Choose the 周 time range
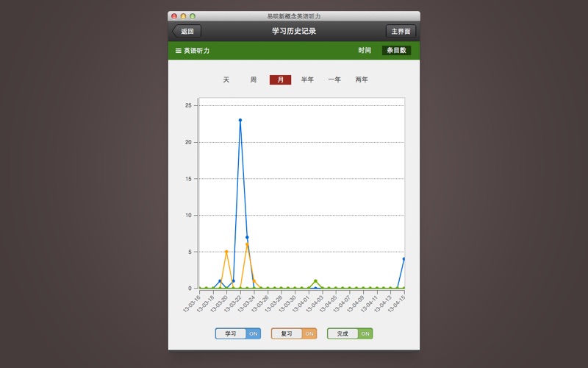 pos(254,79)
